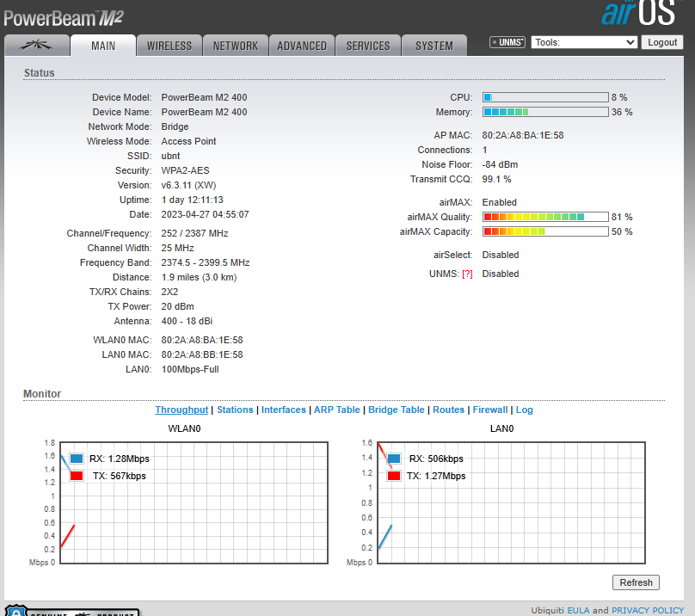
Task: Click the airOS logo
Action: (x=639, y=13)
